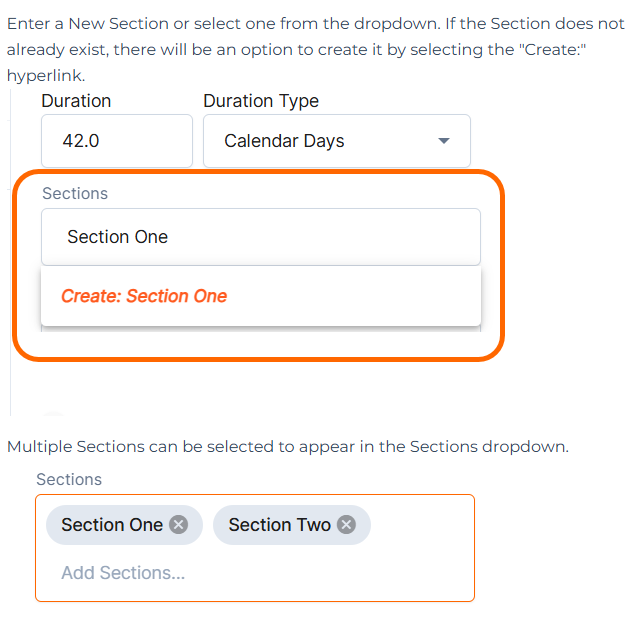The width and height of the screenshot is (643, 621).
Task: Remove the Section Two chip
Action: point(346,525)
